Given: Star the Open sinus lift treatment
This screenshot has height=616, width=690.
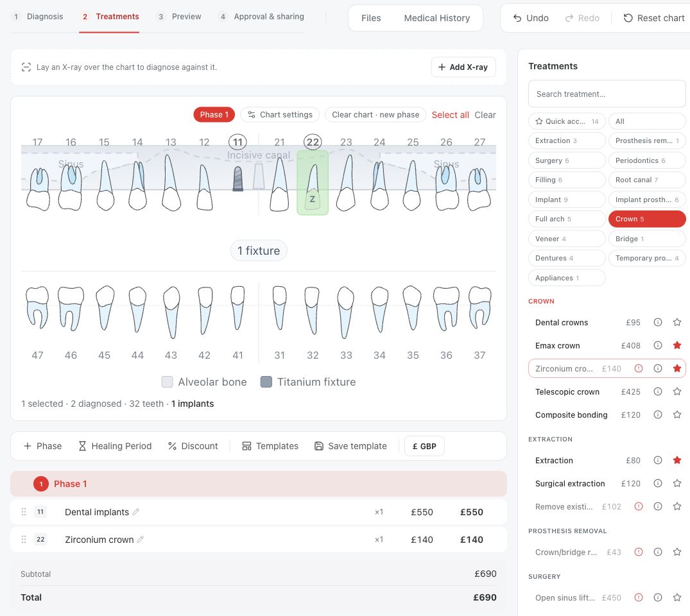Looking at the screenshot, I should pyautogui.click(x=677, y=597).
